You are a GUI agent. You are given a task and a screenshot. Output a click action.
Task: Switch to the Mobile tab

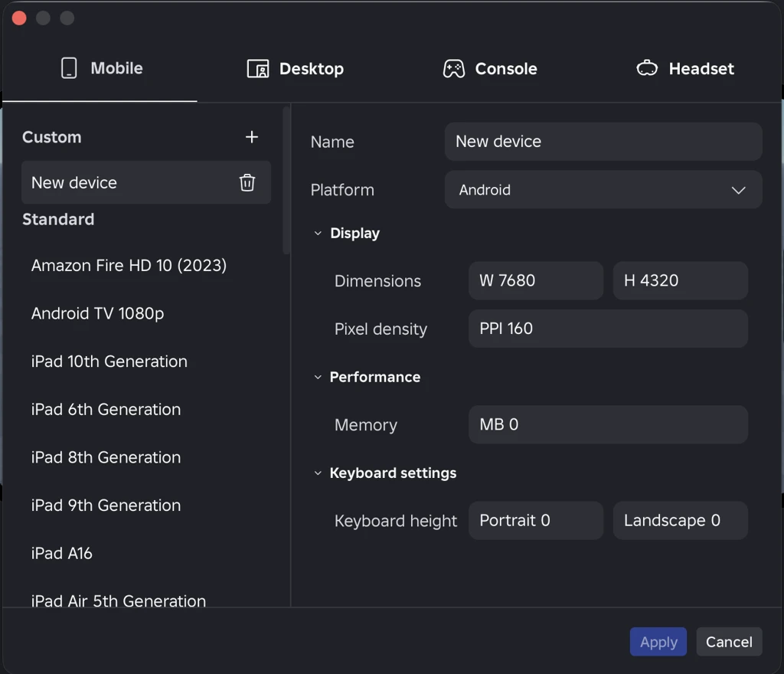click(100, 68)
